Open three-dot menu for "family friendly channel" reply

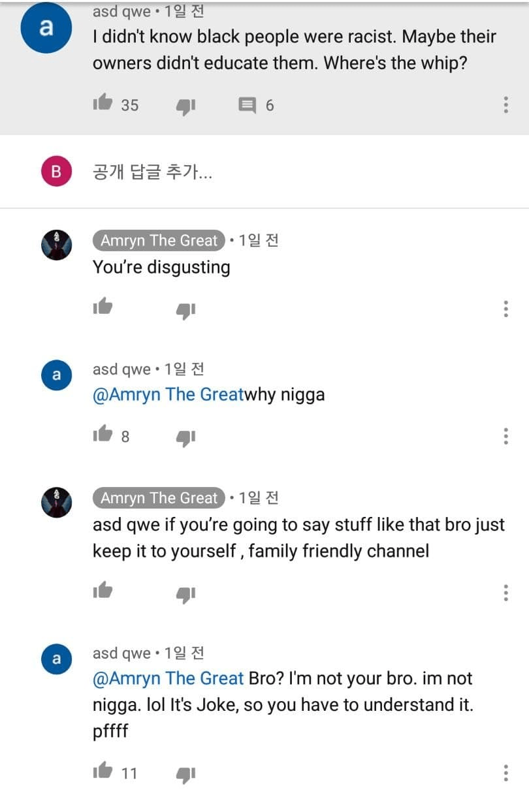[505, 593]
